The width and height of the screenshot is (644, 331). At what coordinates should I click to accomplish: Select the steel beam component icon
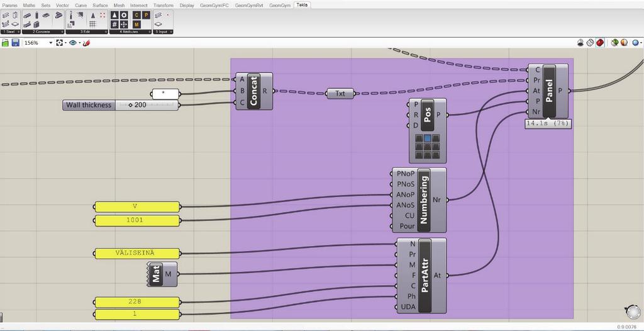pos(6,15)
